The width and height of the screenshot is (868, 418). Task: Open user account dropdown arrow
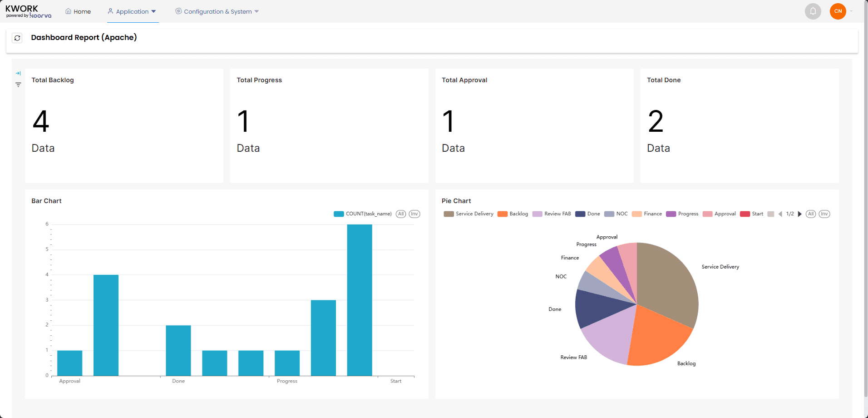coord(851,11)
